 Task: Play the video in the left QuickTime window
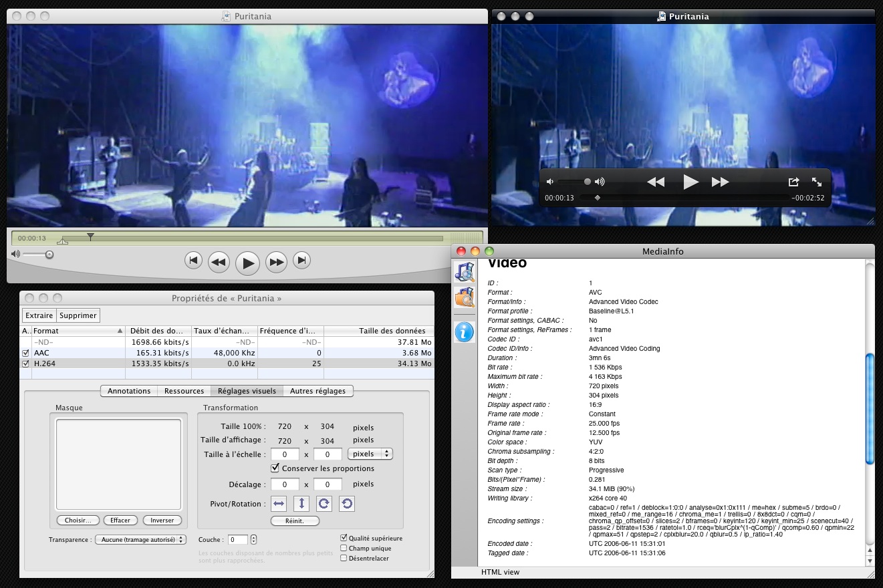pyautogui.click(x=247, y=263)
